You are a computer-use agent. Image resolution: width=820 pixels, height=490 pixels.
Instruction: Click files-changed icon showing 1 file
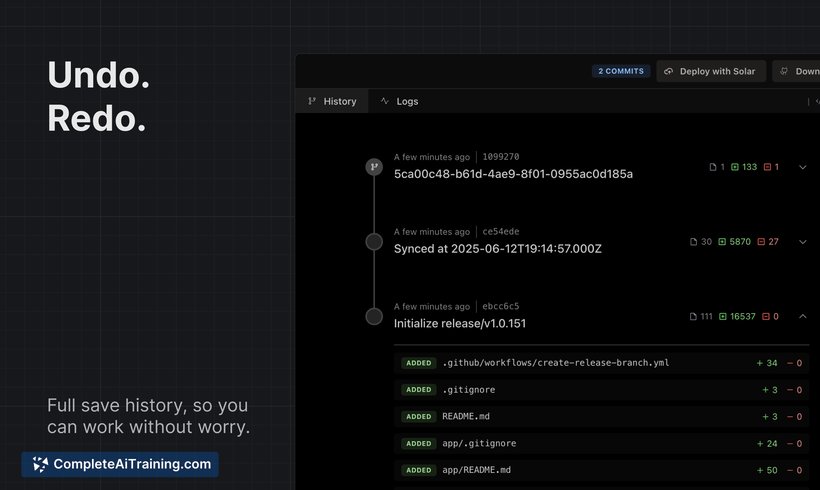point(712,167)
